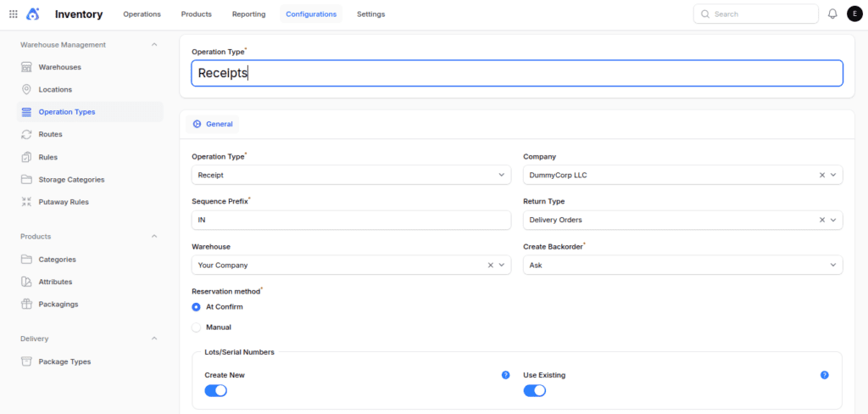Screen dimensions: 868x414
Task: Open the notifications bell icon
Action: tap(832, 14)
